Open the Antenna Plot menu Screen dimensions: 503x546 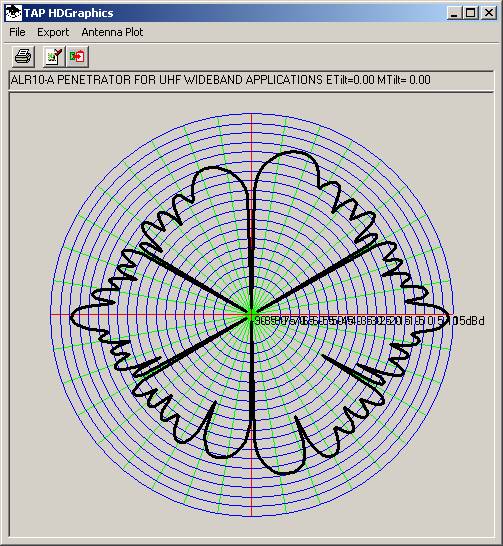112,32
